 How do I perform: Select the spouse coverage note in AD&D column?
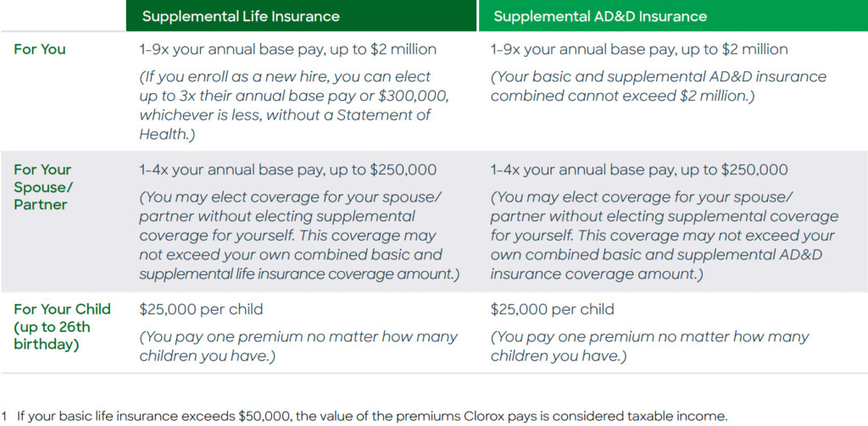click(x=664, y=235)
